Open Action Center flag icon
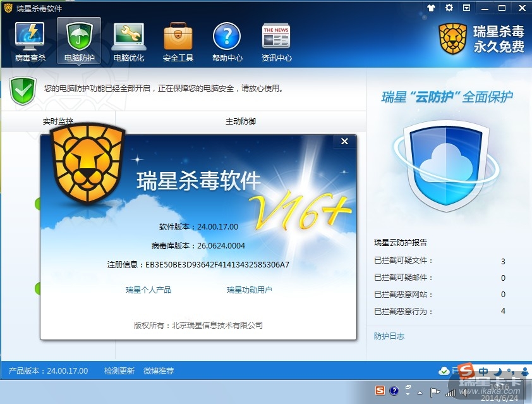Screen dimensions: 532x404 [435, 393]
